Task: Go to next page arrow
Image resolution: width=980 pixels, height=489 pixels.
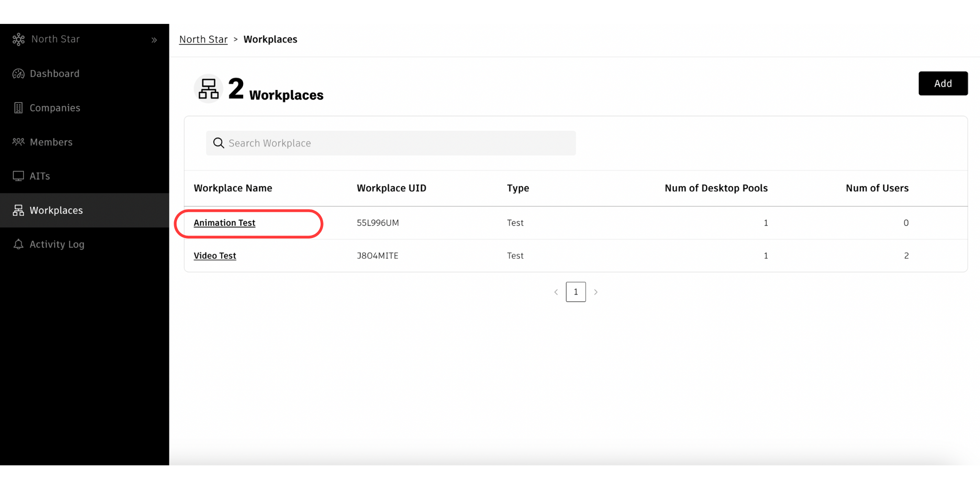Action: pos(596,292)
